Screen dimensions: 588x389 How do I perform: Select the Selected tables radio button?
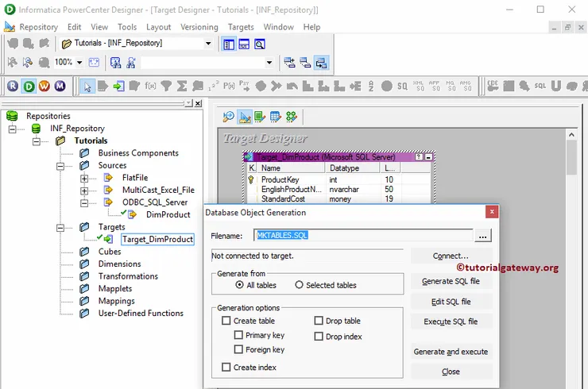click(x=299, y=285)
